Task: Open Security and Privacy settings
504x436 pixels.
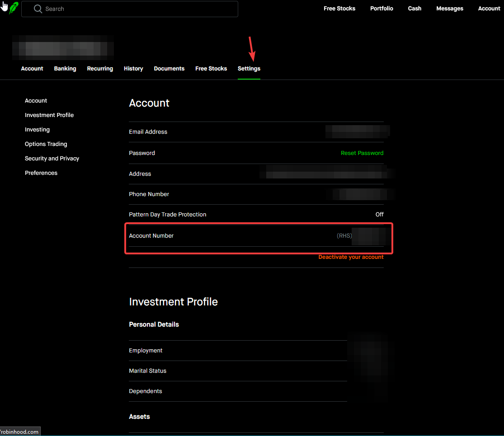Action: (x=52, y=159)
